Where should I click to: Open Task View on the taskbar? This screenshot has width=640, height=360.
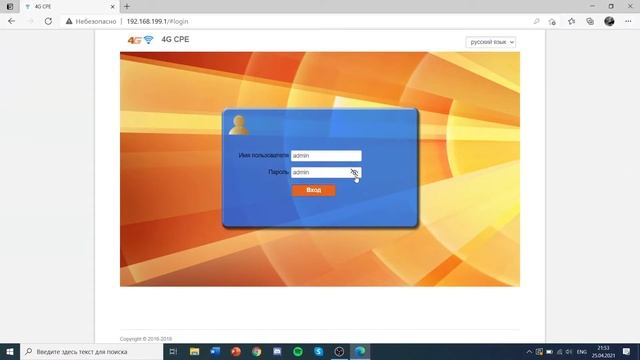pyautogui.click(x=173, y=351)
